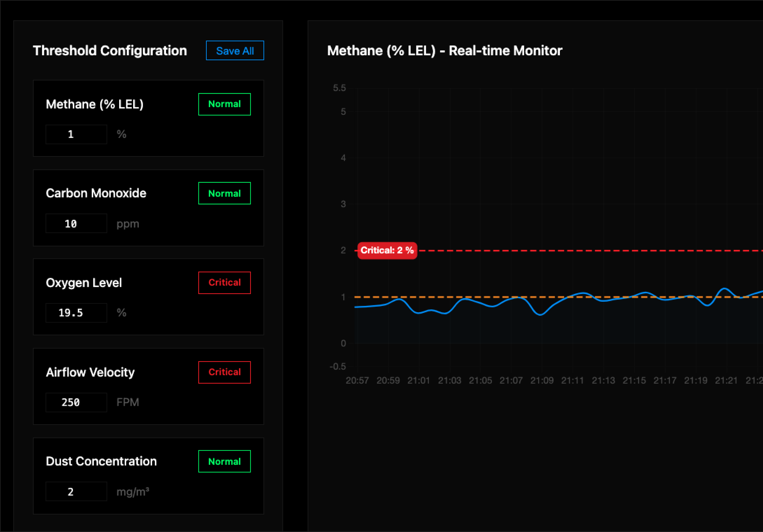Image resolution: width=763 pixels, height=532 pixels.
Task: Click the Methane Real-time Monitor chart title
Action: click(x=444, y=50)
